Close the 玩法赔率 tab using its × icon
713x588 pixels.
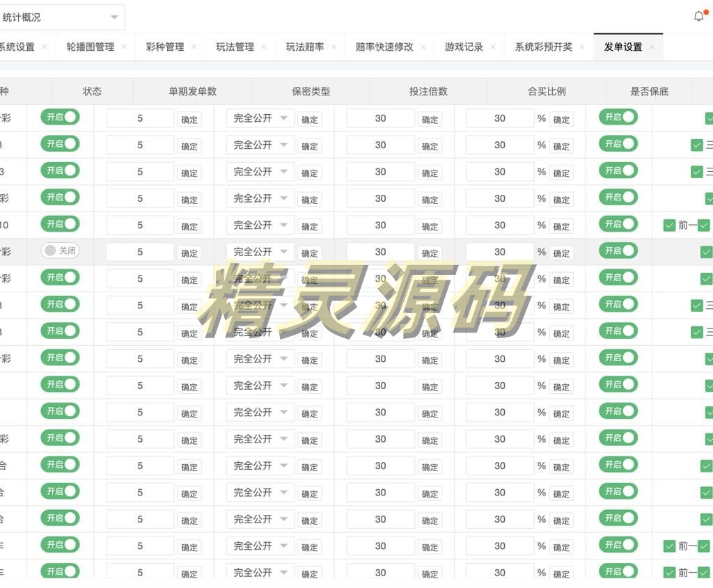point(334,47)
